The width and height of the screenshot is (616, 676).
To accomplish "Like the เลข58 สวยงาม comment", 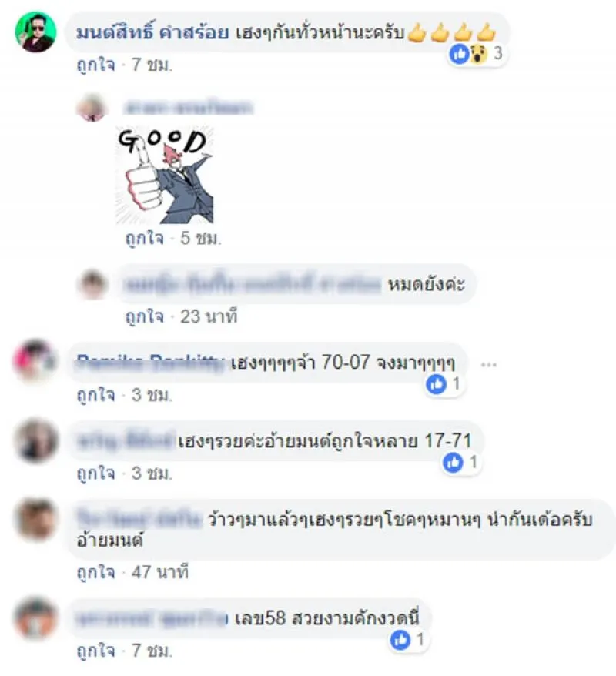I will tap(95, 651).
